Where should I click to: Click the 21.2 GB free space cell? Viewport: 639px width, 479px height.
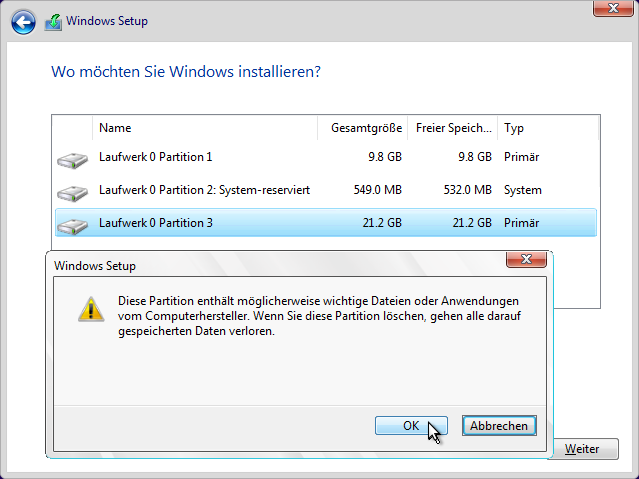point(472,223)
